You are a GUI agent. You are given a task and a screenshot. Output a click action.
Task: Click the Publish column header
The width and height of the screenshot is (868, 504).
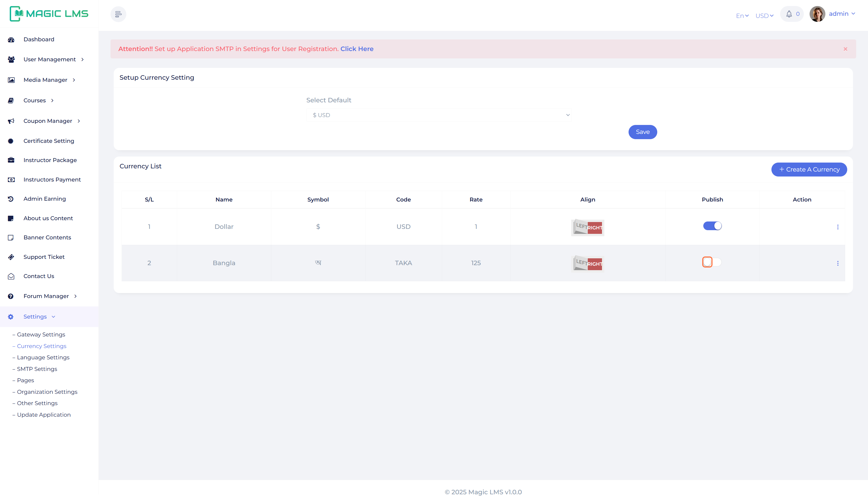click(712, 200)
